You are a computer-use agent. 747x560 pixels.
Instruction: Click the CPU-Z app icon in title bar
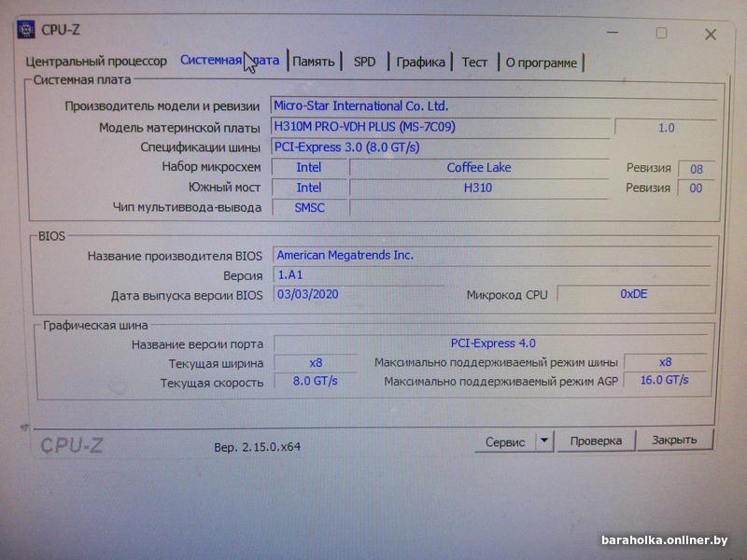tap(26, 30)
